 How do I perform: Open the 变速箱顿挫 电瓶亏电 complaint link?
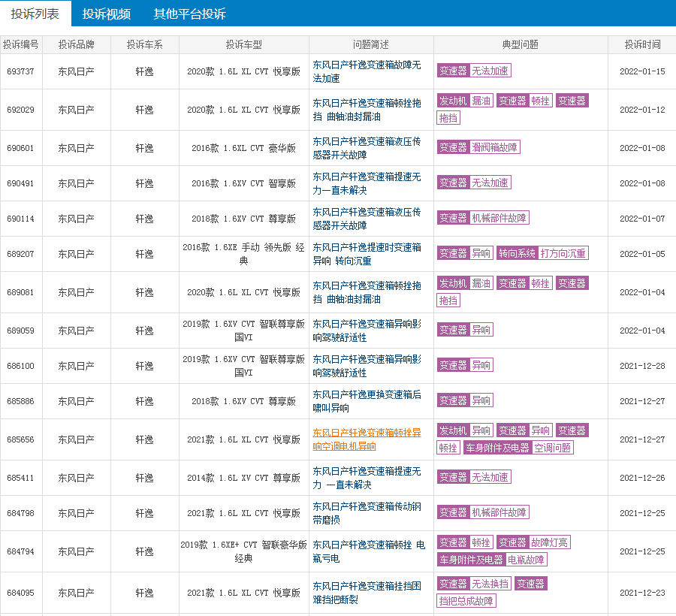click(x=368, y=551)
